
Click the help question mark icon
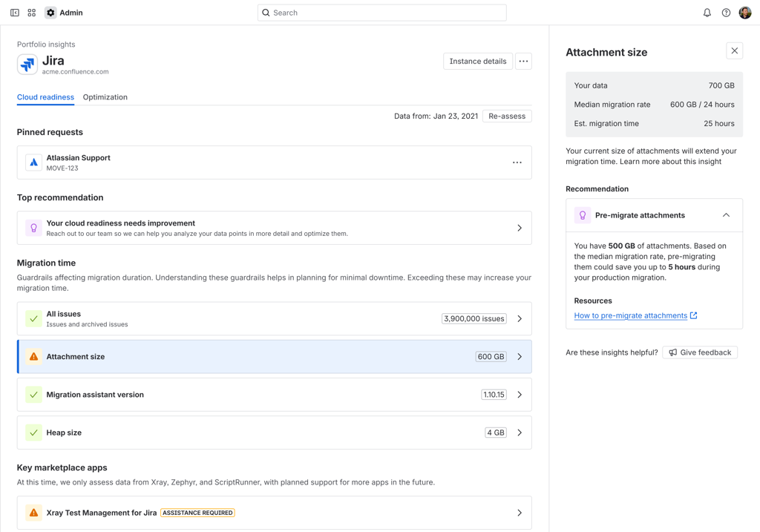pyautogui.click(x=726, y=13)
